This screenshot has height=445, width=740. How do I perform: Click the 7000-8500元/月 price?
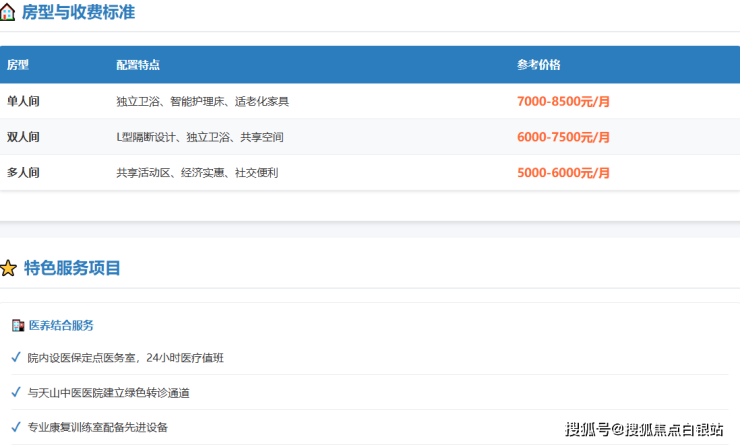coord(563,101)
